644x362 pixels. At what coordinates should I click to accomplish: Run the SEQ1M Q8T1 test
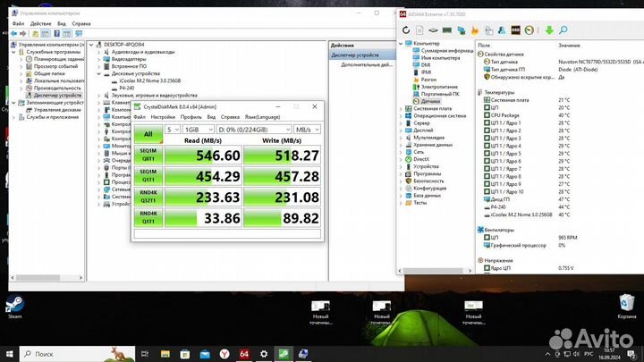tap(148, 155)
